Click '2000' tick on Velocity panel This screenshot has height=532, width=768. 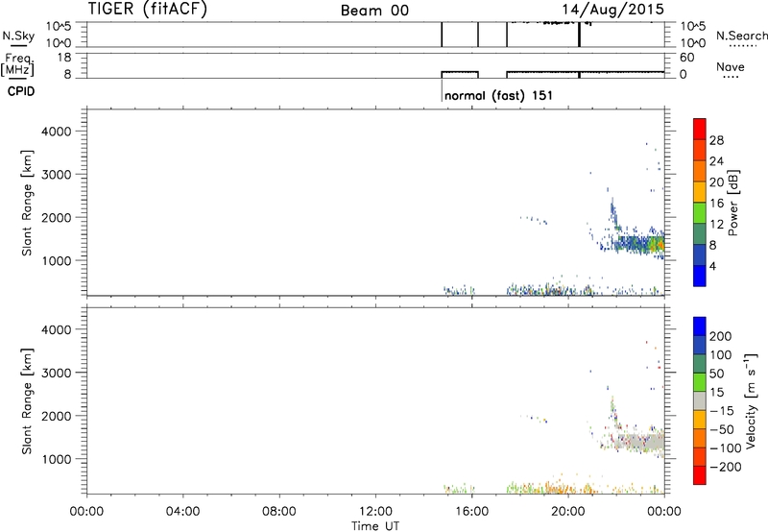[57, 416]
